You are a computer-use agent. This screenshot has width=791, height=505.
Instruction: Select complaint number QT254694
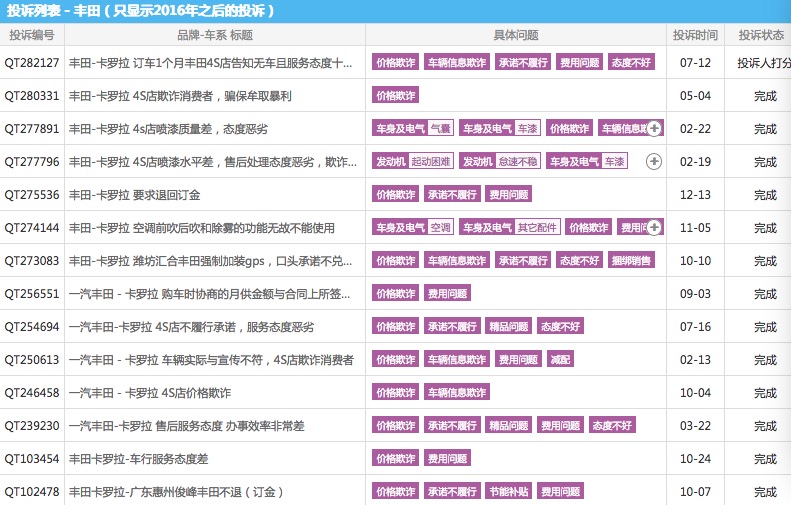[32, 327]
